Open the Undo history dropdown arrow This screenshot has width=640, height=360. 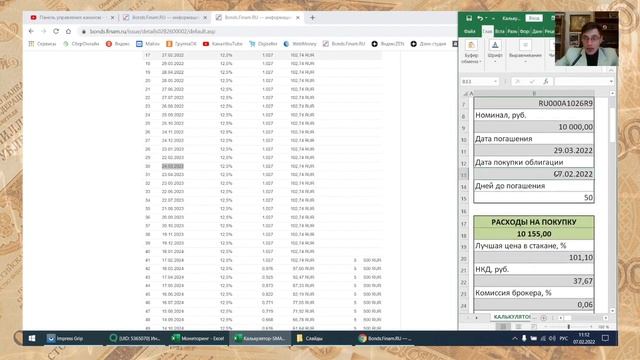[486, 18]
